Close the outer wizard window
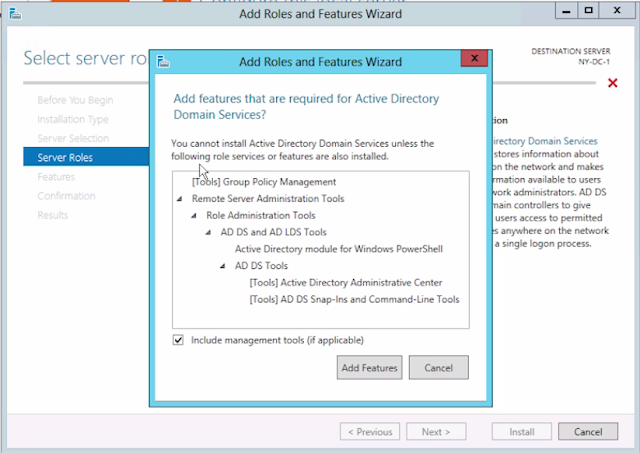Viewport: 640px width, 453px height. pos(617,11)
